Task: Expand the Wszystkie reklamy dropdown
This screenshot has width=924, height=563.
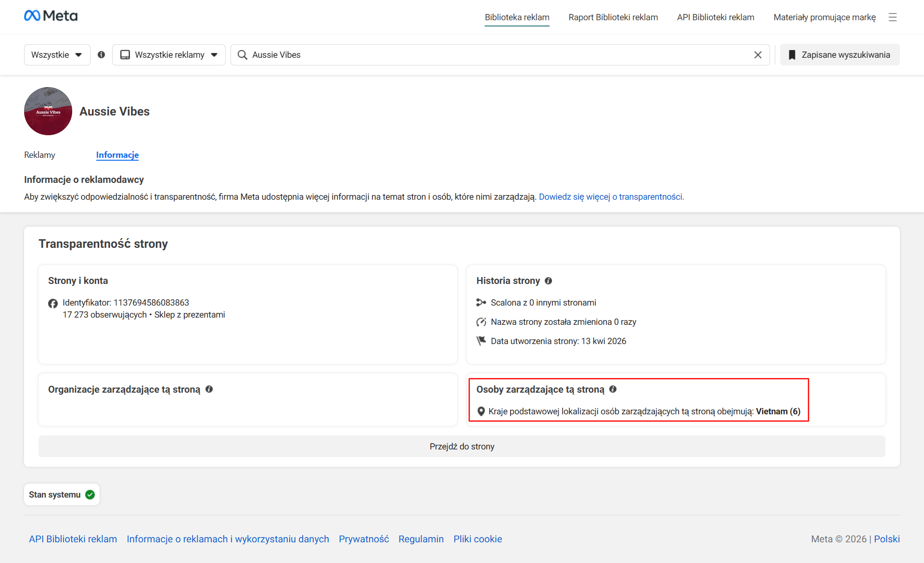Action: (x=169, y=55)
